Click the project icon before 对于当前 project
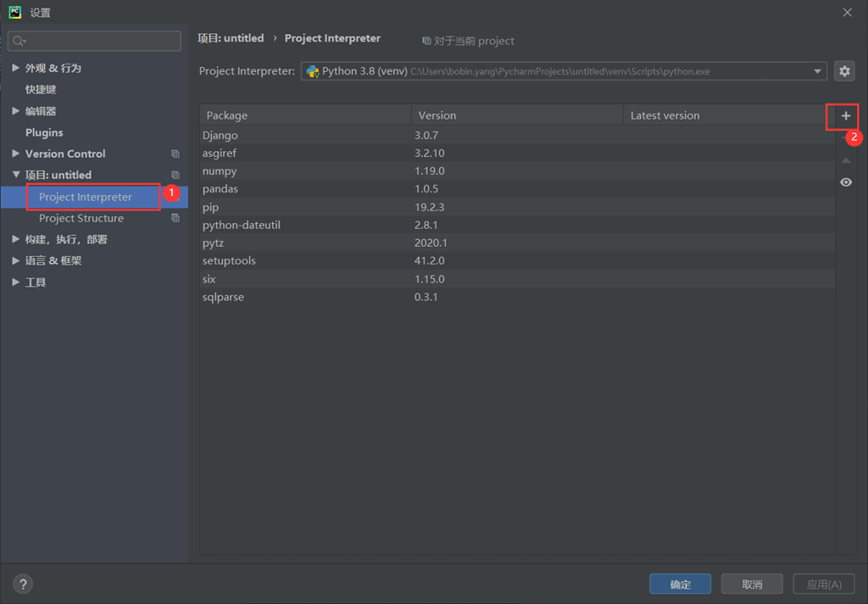Screen dimensions: 868x604 pyautogui.click(x=426, y=41)
